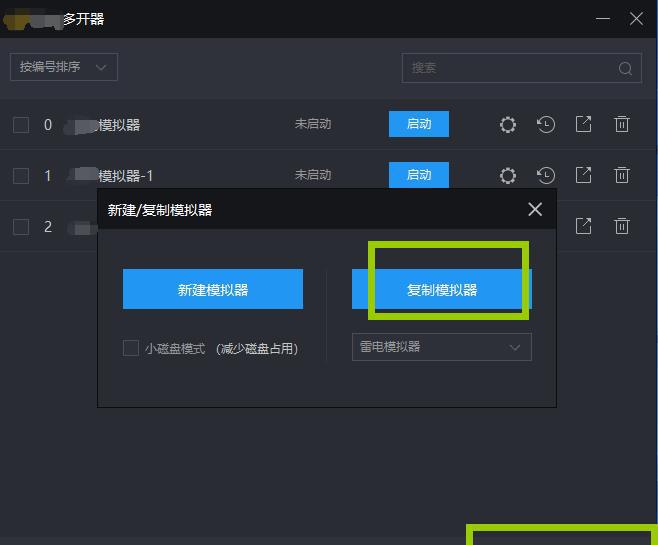Click 启动 button for emulator 1

(x=419, y=175)
